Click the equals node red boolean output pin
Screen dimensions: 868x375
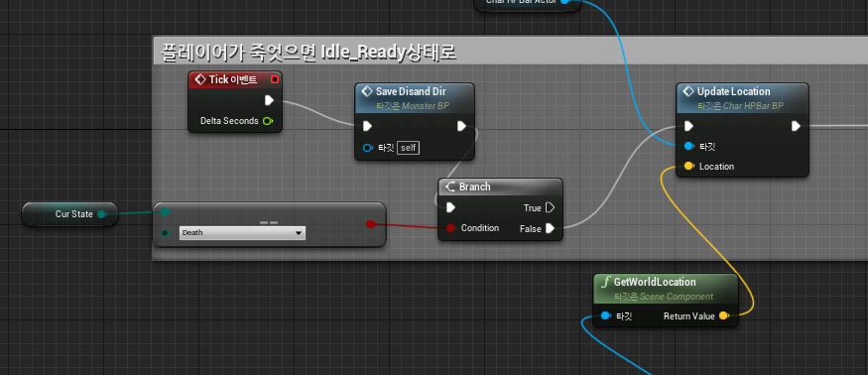pyautogui.click(x=370, y=224)
